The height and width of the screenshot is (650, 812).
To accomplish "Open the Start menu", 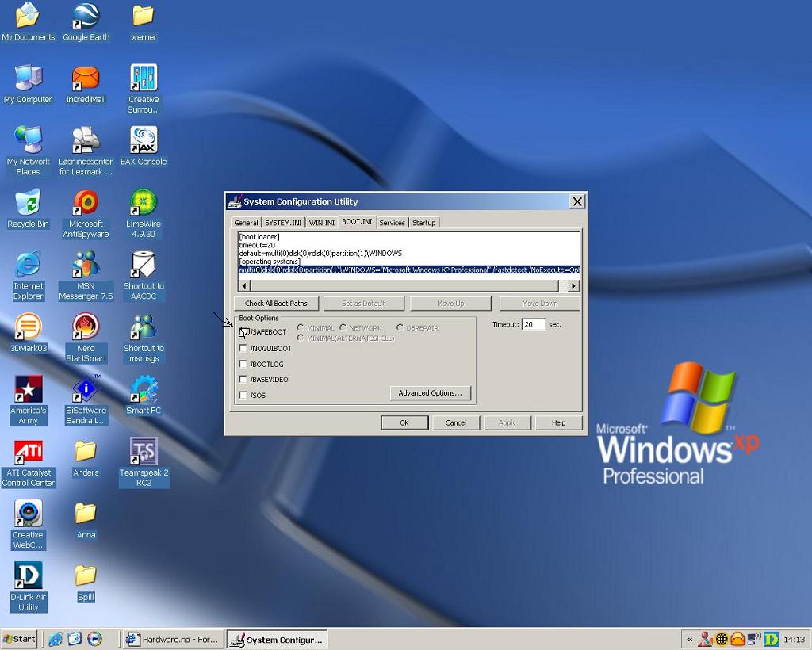I will [x=19, y=639].
